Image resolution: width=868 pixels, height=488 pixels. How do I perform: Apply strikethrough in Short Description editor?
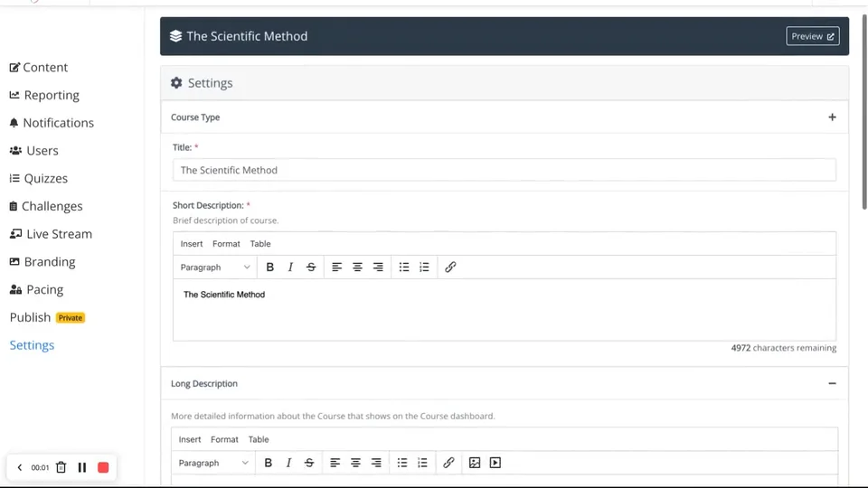click(311, 267)
